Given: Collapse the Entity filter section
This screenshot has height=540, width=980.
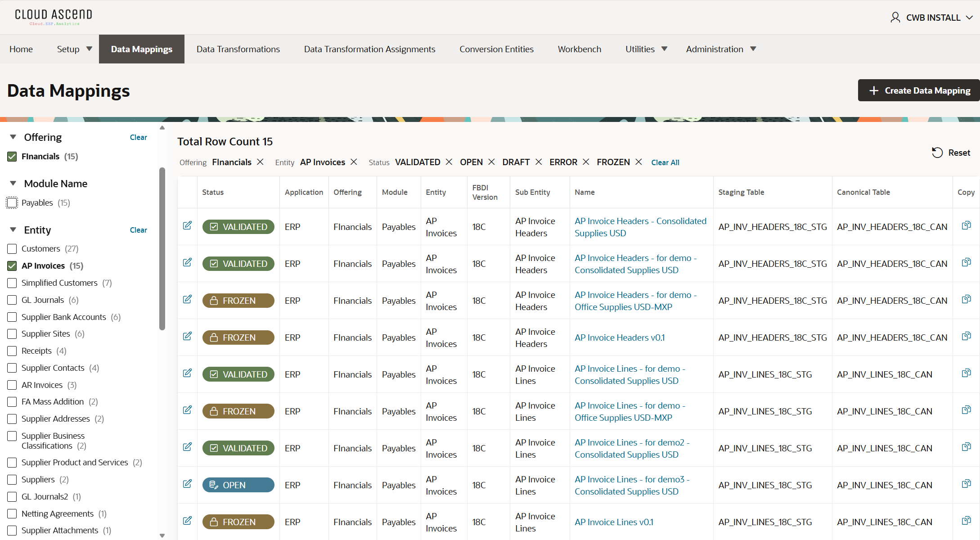Looking at the screenshot, I should coord(13,230).
